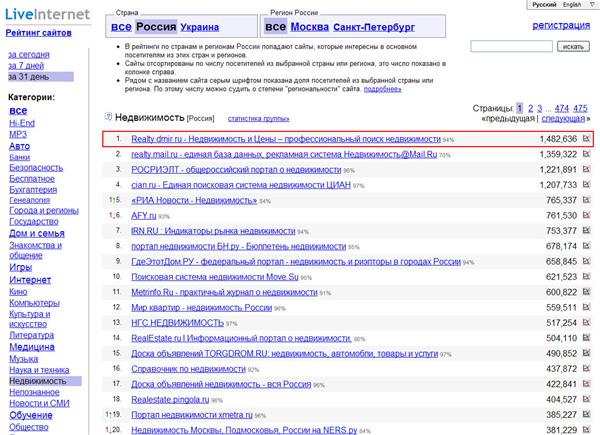Screen dimensions: 600x435
Task: Open stats icon for РИА Новости row
Action: 586,200
